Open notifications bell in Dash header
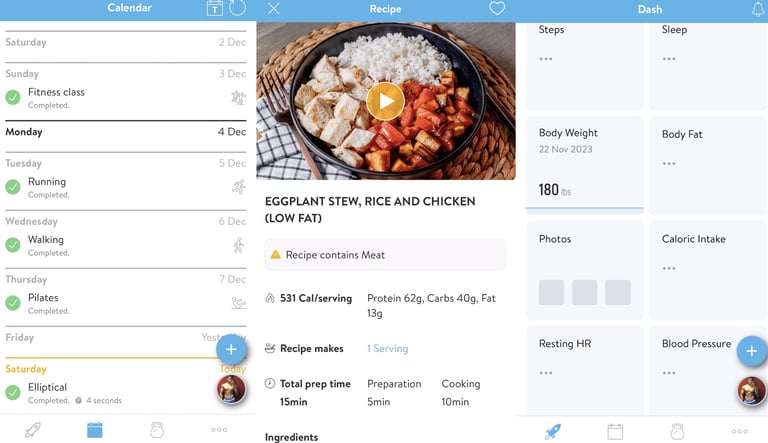This screenshot has width=768, height=443. [x=758, y=9]
